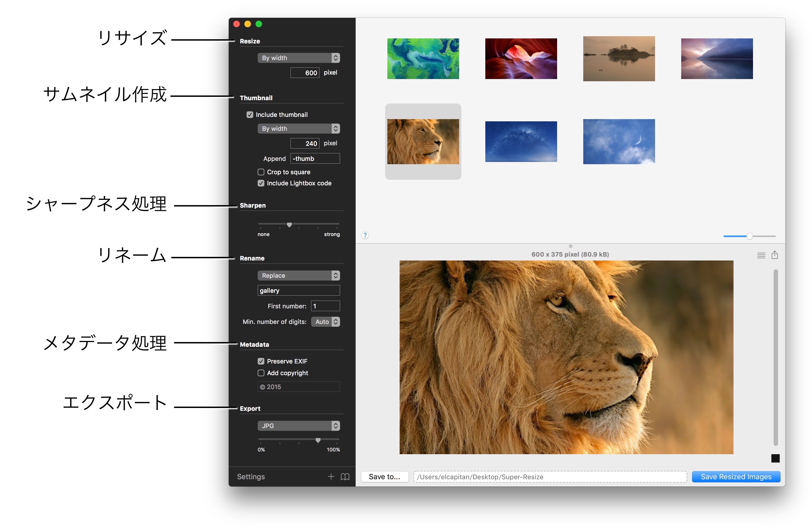Screen dimensions: 812x531
Task: Open the JPG export format dropdown
Action: pyautogui.click(x=299, y=426)
